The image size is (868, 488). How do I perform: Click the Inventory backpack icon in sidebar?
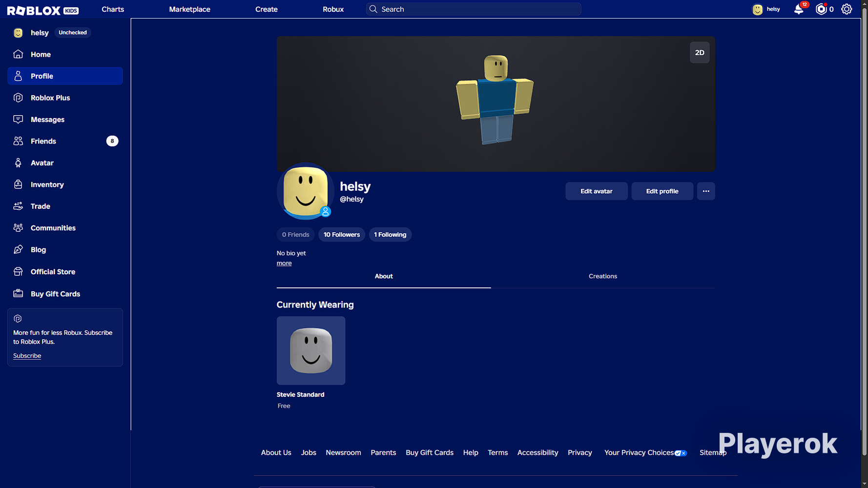(x=18, y=184)
